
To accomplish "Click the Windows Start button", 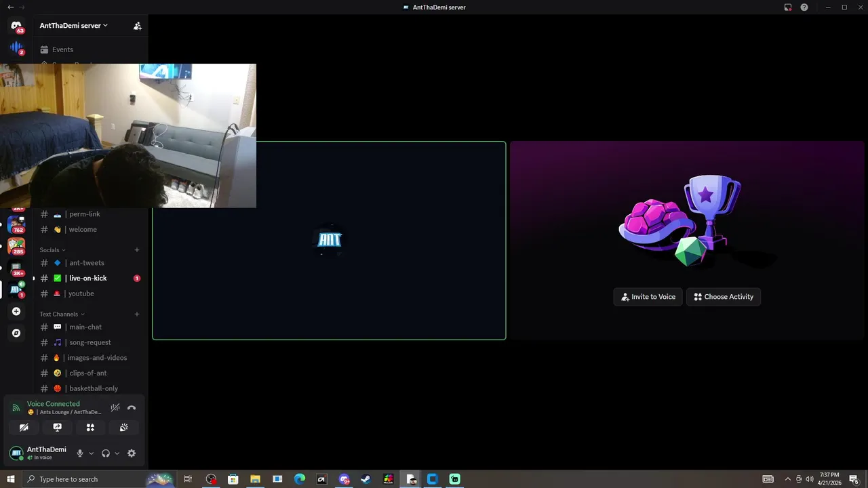I will [11, 479].
